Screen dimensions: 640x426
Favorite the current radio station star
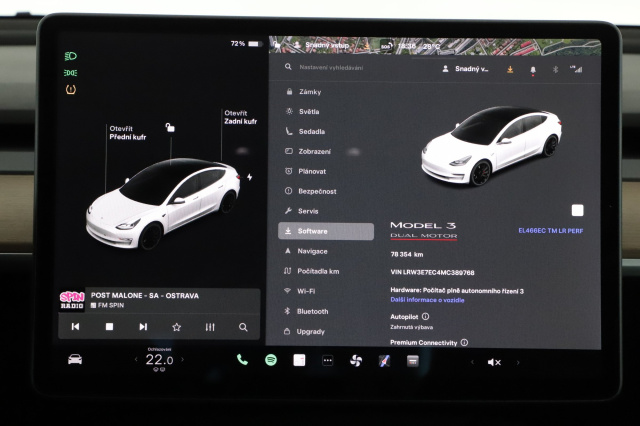pos(176,326)
